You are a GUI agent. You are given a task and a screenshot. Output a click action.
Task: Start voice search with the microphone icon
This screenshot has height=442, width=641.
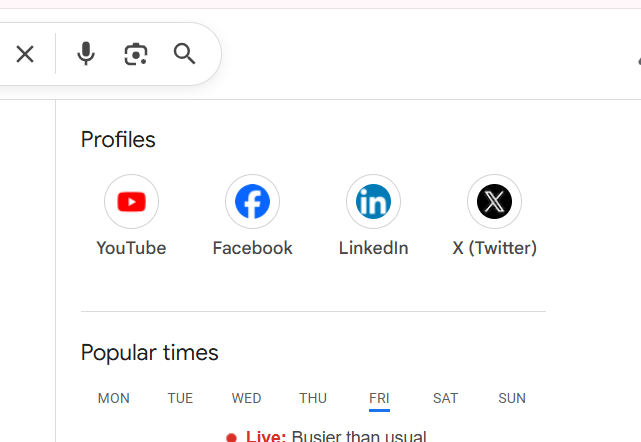tap(87, 54)
